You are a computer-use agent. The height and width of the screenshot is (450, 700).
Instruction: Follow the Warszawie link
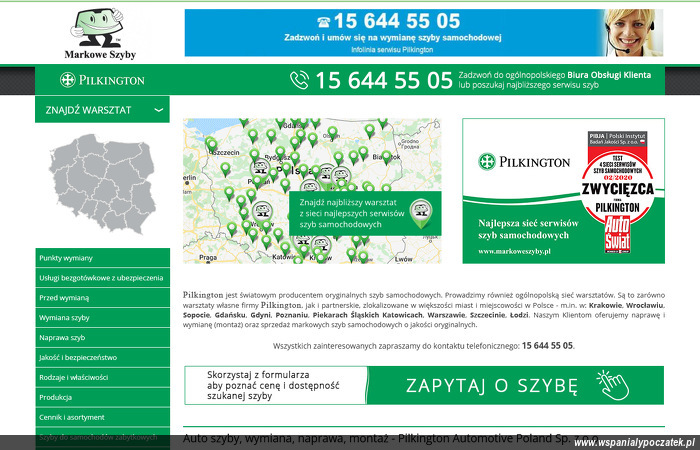tap(446, 315)
